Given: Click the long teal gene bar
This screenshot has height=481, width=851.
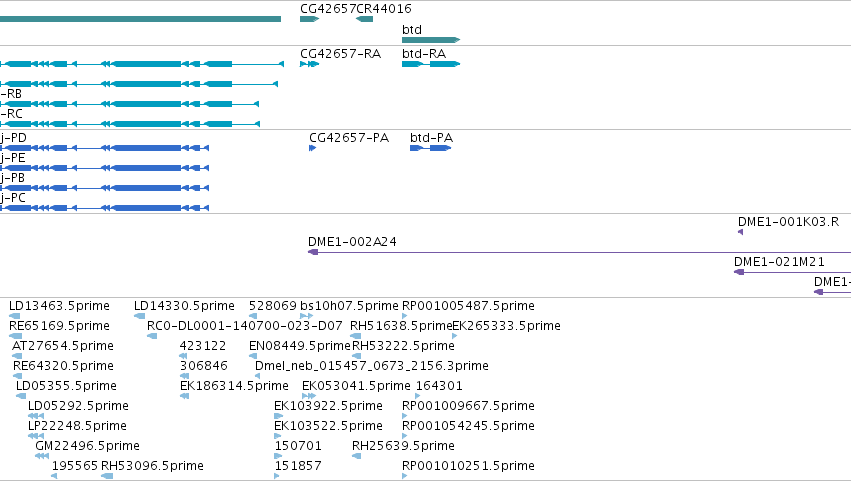Looking at the screenshot, I should [141, 19].
